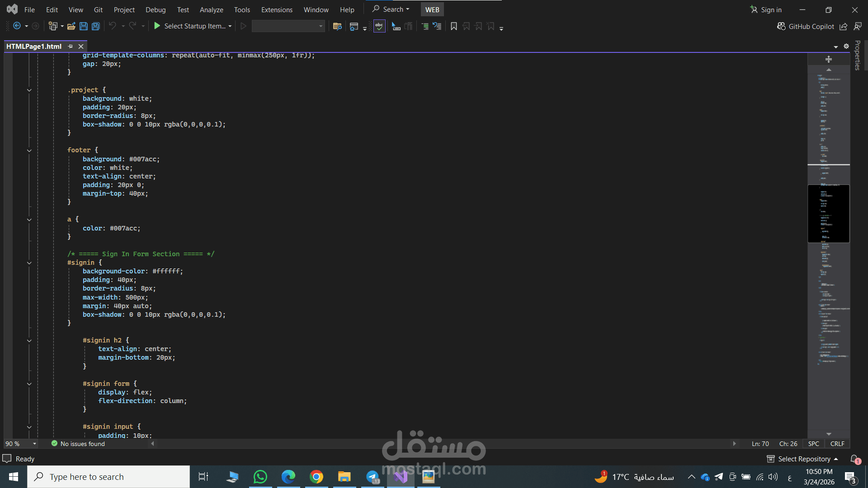Image resolution: width=868 pixels, height=488 pixels.
Task: Click the Find in Files icon
Action: pos(337,26)
